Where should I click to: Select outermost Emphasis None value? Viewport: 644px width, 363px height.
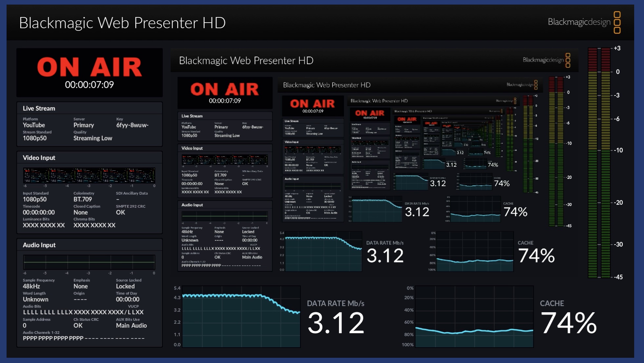coord(81,286)
